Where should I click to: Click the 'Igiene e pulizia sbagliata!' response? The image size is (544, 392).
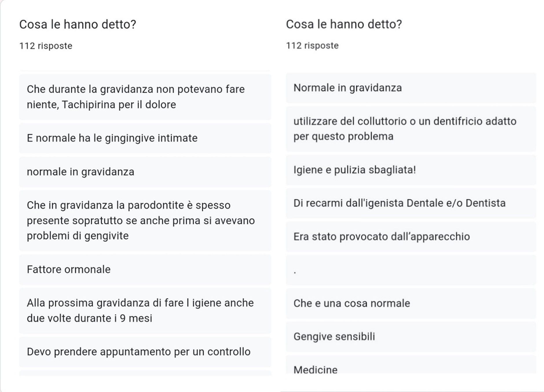click(411, 170)
